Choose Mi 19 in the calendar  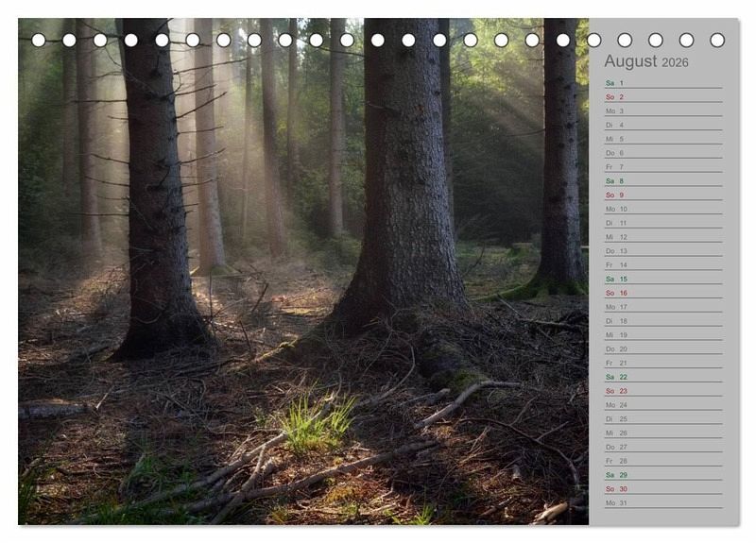pyautogui.click(x=662, y=334)
